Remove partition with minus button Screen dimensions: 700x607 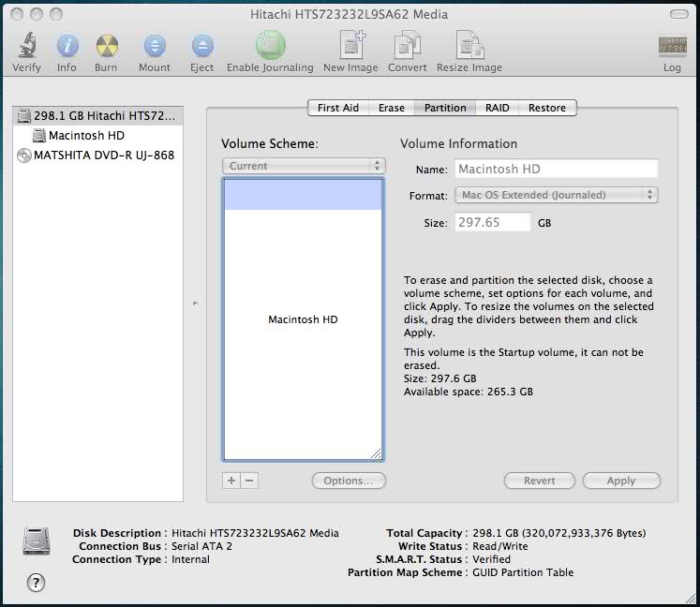(249, 481)
